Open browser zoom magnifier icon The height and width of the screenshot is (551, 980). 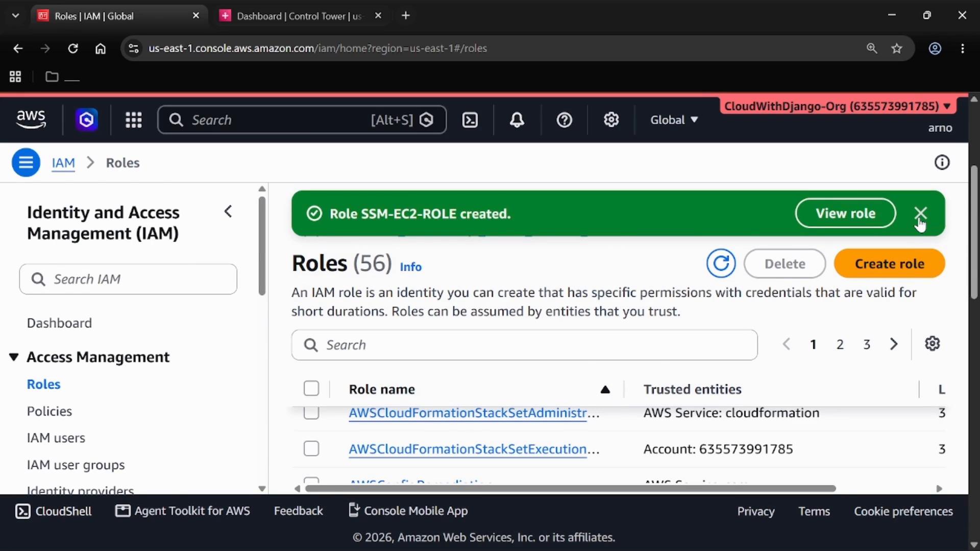pyautogui.click(x=872, y=48)
